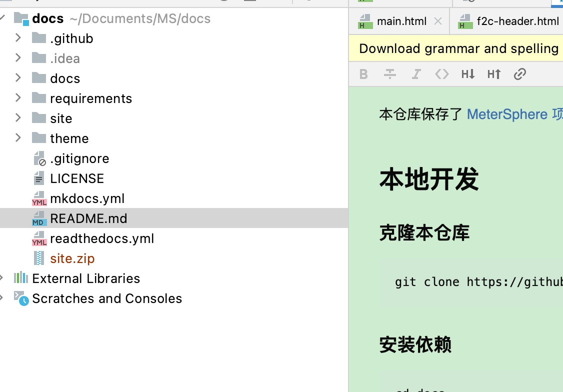Screen dimensions: 563x392
Task: Insert a link with the link icon
Action: [x=520, y=73]
